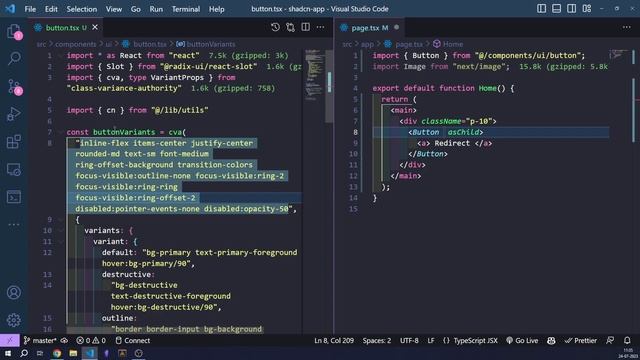Toggle the primary side bar layout icon
This screenshot has width=640, height=360.
pyautogui.click(x=541, y=9)
